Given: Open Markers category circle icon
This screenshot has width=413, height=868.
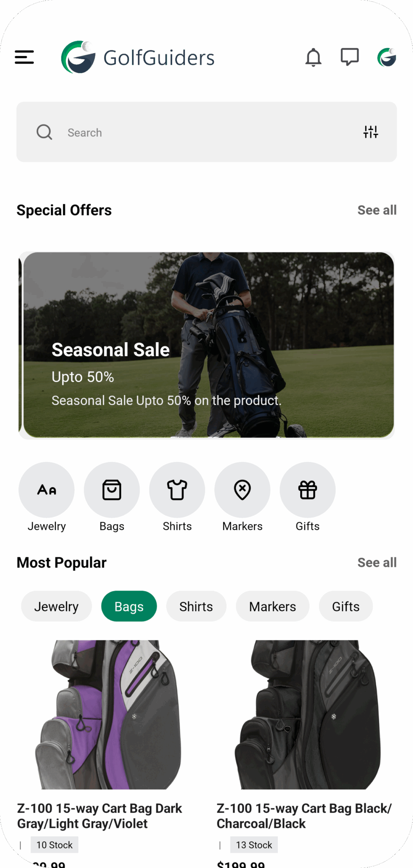Looking at the screenshot, I should [242, 490].
